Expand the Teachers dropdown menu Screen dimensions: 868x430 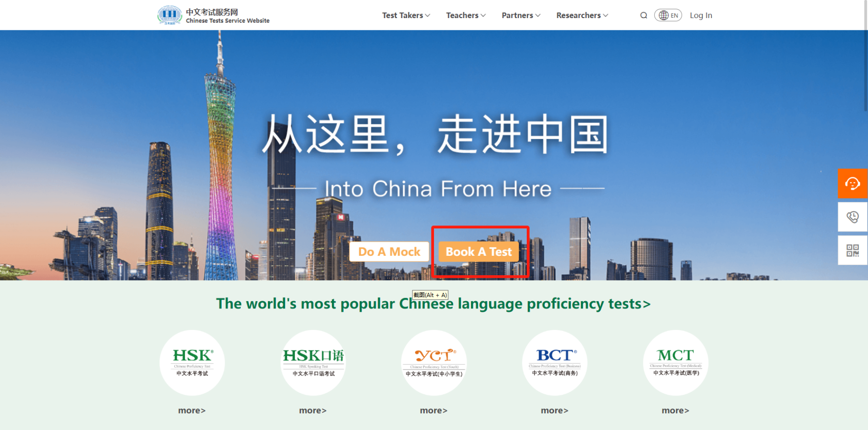coord(466,16)
